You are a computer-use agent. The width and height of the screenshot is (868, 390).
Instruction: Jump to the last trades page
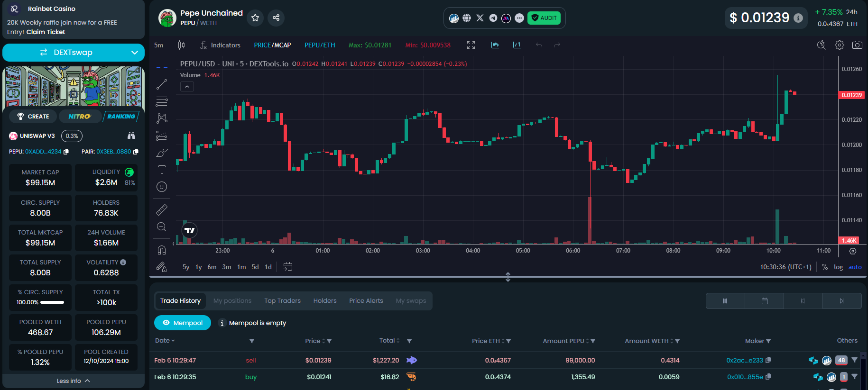click(842, 301)
